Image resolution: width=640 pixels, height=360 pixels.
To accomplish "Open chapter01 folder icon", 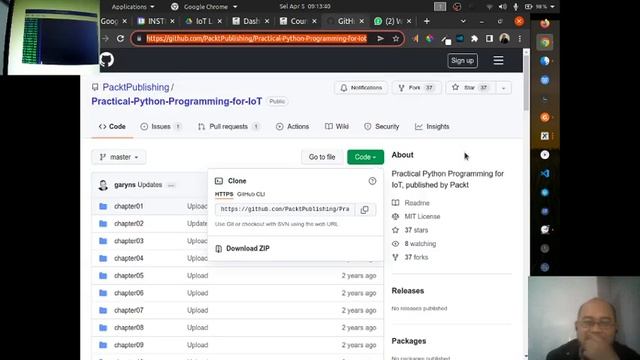I will pos(103,206).
